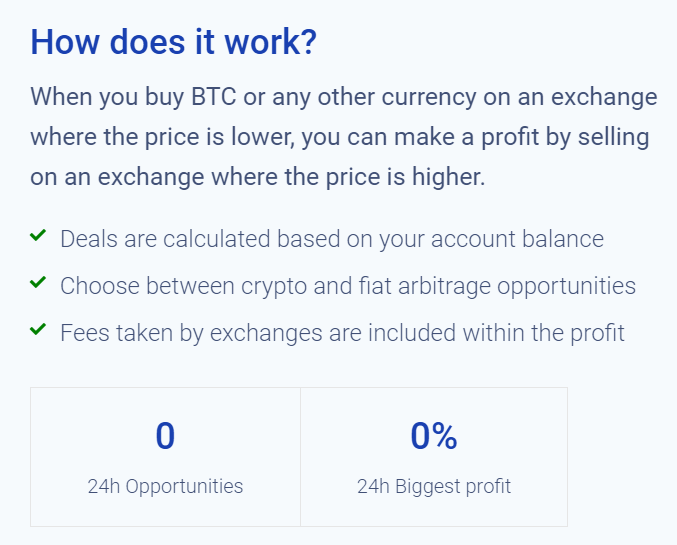
Task: Click the 0% biggest profit value
Action: 434,436
